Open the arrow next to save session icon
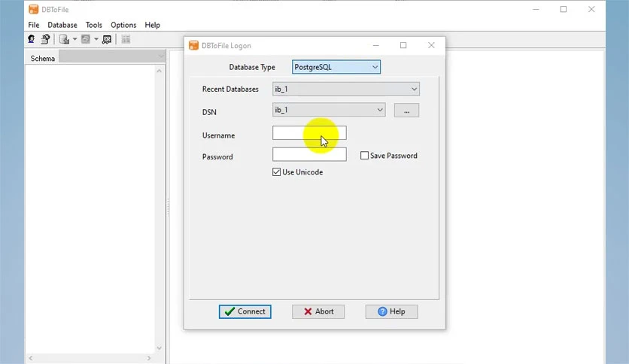This screenshot has width=629, height=364. click(96, 39)
